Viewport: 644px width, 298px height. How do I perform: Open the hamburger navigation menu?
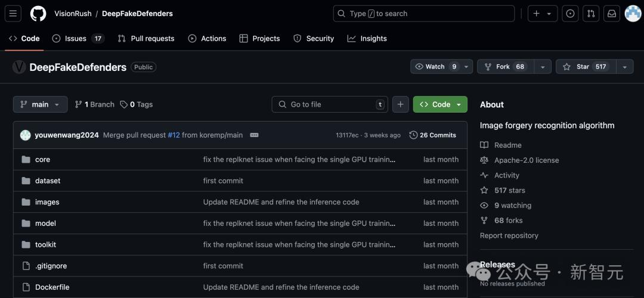[x=13, y=13]
